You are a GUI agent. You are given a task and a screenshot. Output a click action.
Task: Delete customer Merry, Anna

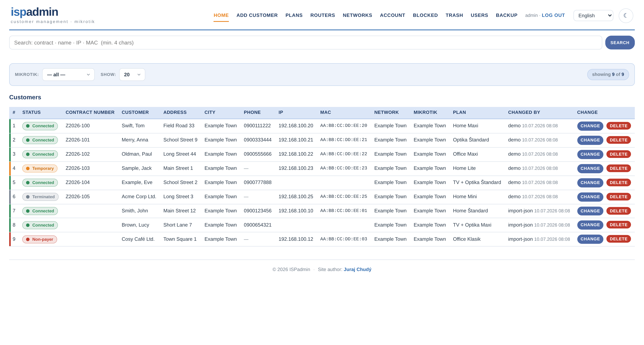(x=619, y=140)
